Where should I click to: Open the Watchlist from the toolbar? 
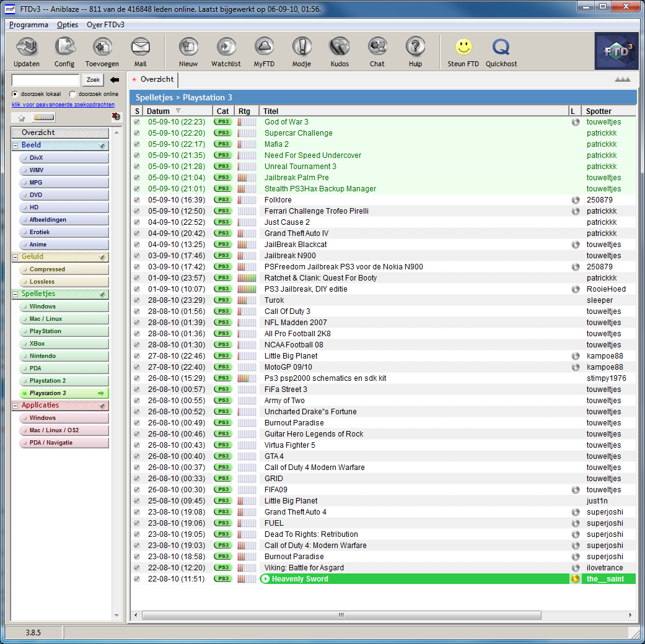[226, 47]
